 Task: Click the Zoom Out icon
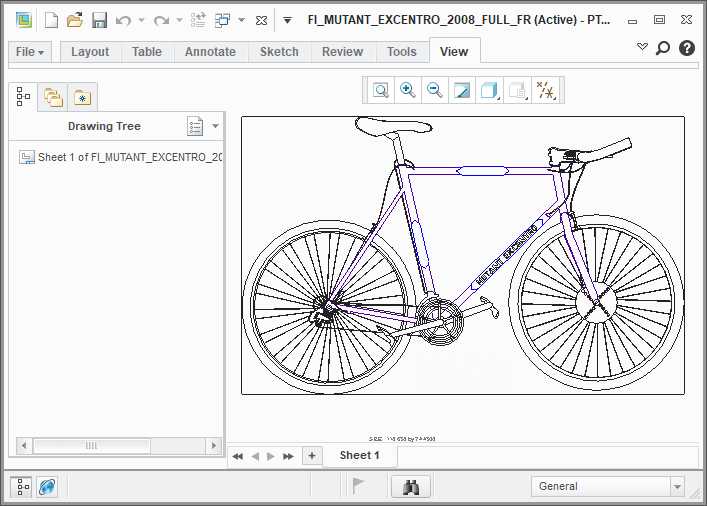click(x=435, y=90)
